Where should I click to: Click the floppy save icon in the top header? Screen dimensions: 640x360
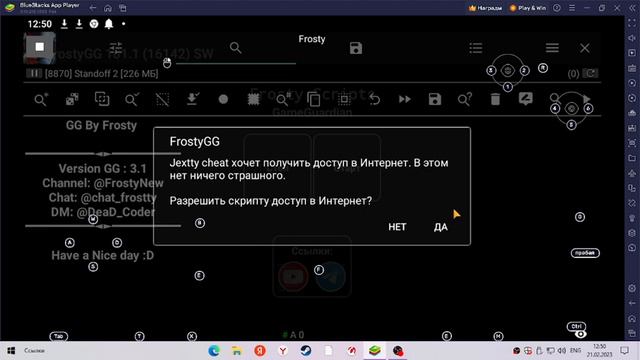pos(356,48)
